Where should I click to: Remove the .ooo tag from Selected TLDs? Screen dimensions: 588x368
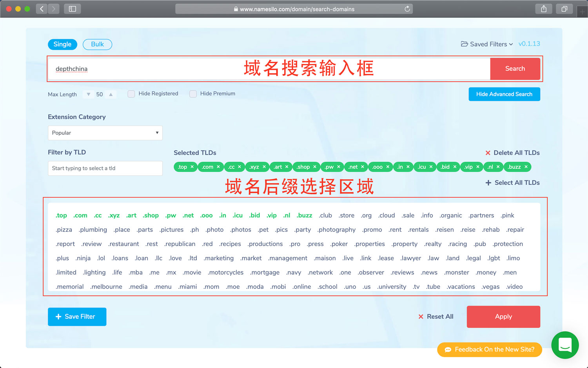click(388, 167)
